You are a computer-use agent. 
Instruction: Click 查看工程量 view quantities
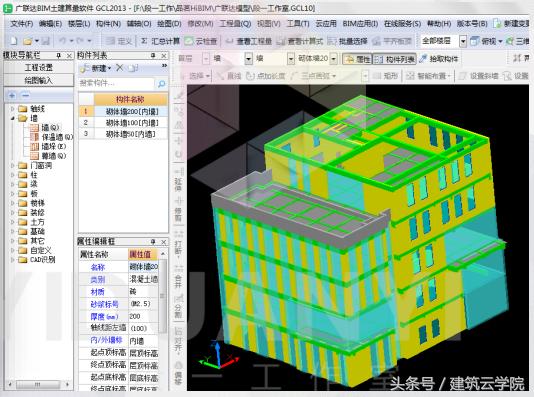(x=249, y=41)
